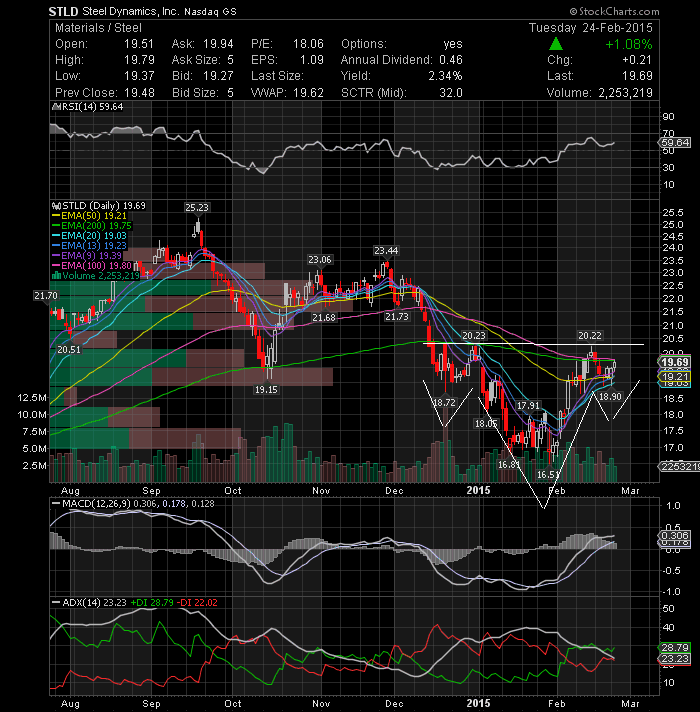This screenshot has height=712, width=700.
Task: Click the 28.79 +DI axis tag
Action: (x=675, y=648)
